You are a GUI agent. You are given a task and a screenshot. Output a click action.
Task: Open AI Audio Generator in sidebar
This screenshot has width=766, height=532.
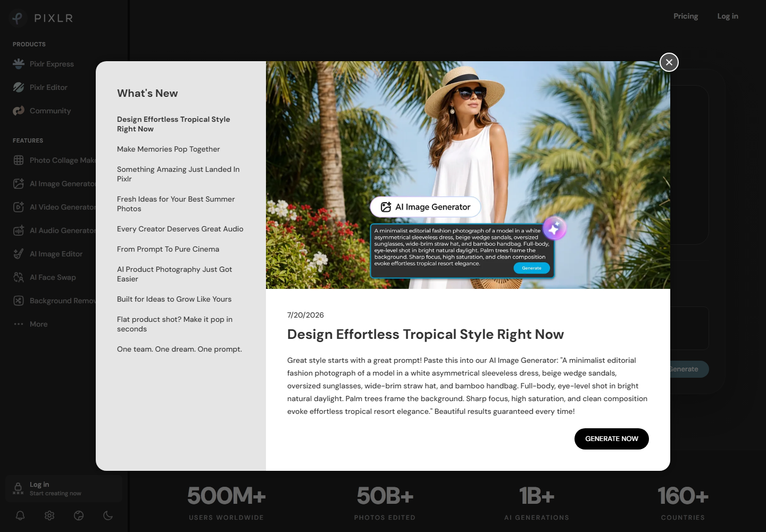[x=55, y=230]
